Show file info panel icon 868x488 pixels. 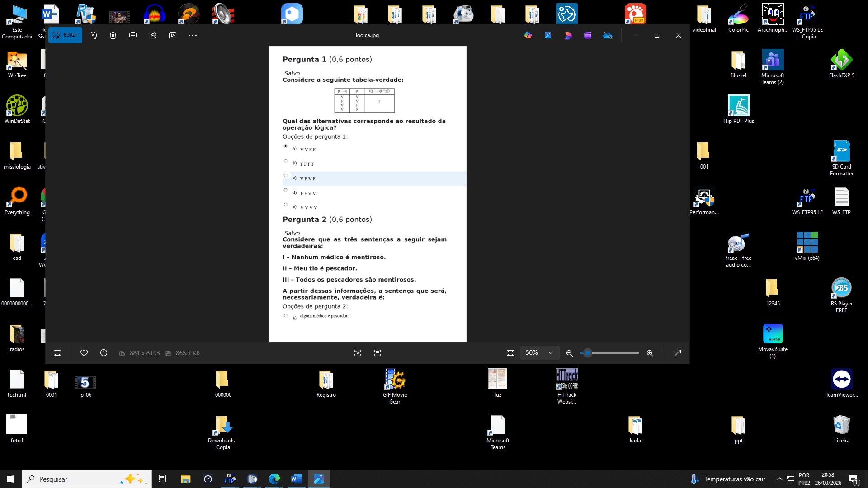(104, 353)
